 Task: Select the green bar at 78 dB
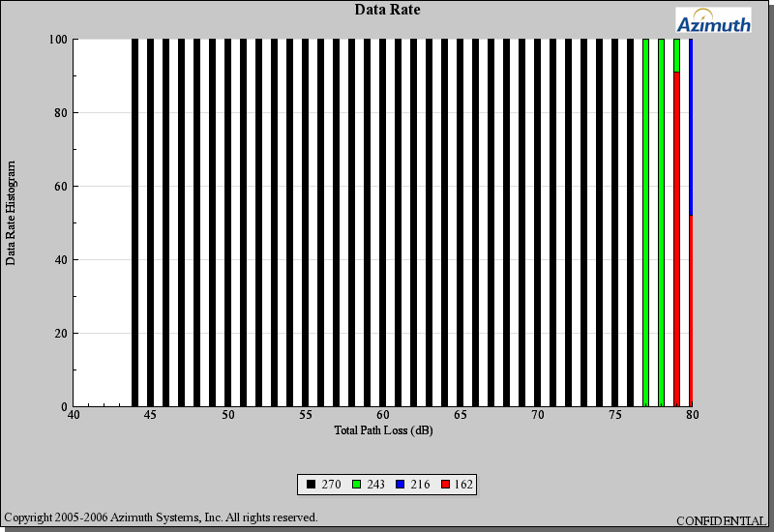point(662,222)
